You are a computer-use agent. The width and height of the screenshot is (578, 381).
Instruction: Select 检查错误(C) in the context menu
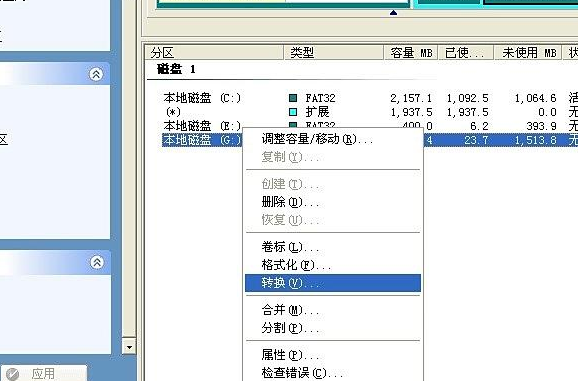coord(333,373)
